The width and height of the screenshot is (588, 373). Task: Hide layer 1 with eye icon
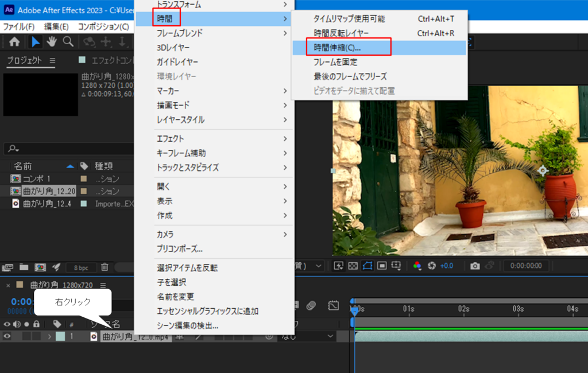(x=7, y=336)
